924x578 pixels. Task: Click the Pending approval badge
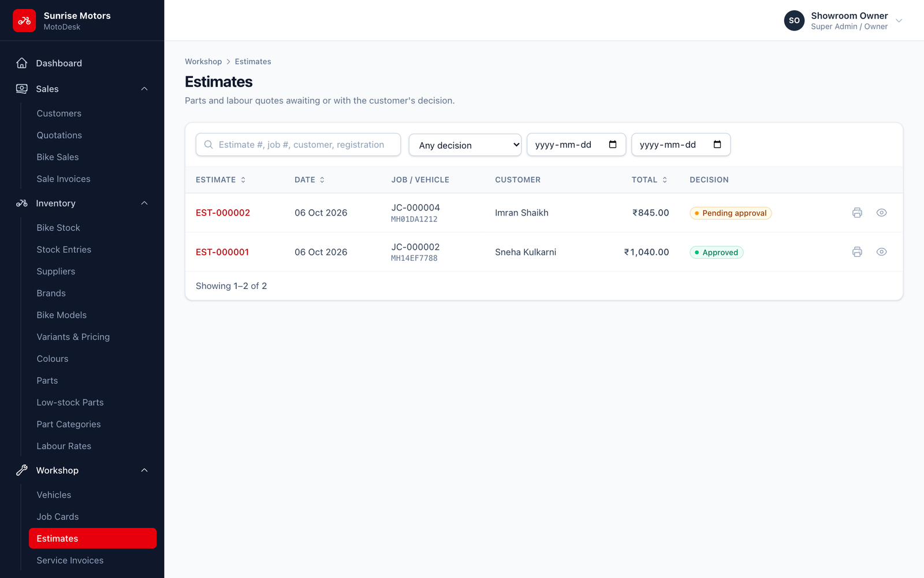pos(731,213)
